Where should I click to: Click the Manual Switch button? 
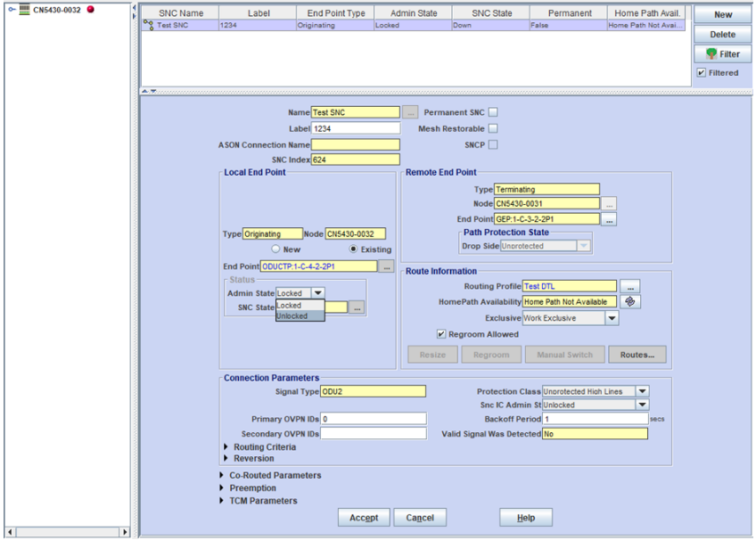(564, 355)
